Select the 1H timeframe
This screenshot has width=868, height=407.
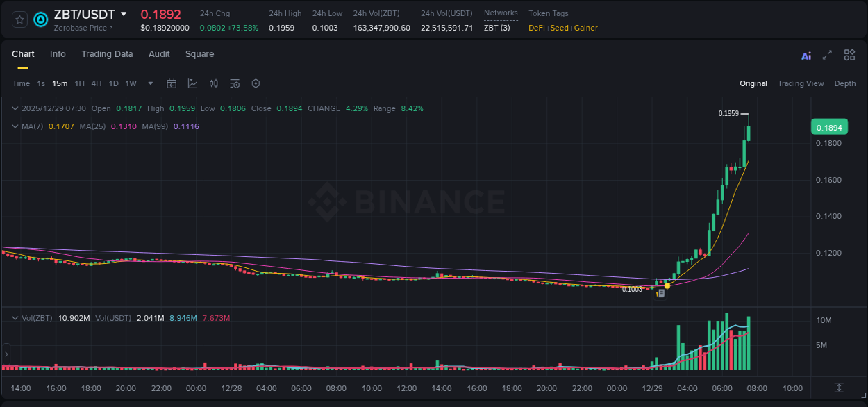[x=79, y=83]
